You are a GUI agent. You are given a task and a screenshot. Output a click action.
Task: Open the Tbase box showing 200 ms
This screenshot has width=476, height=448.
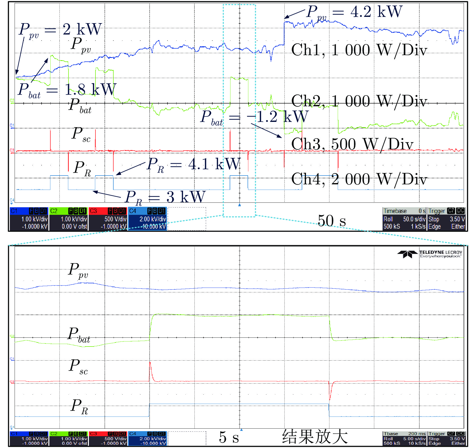404,438
